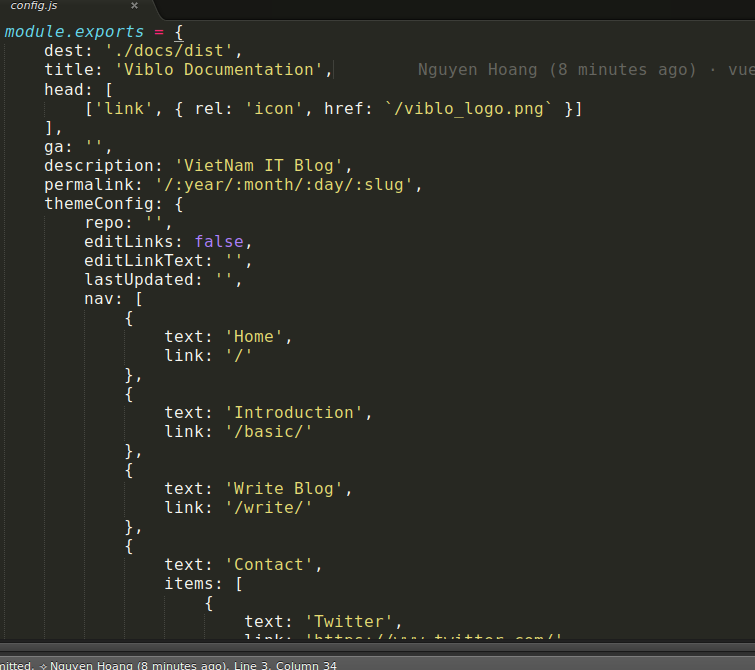Click the href value '/viblo_logo.png'
Screen dimensions: 755x670
468,109
